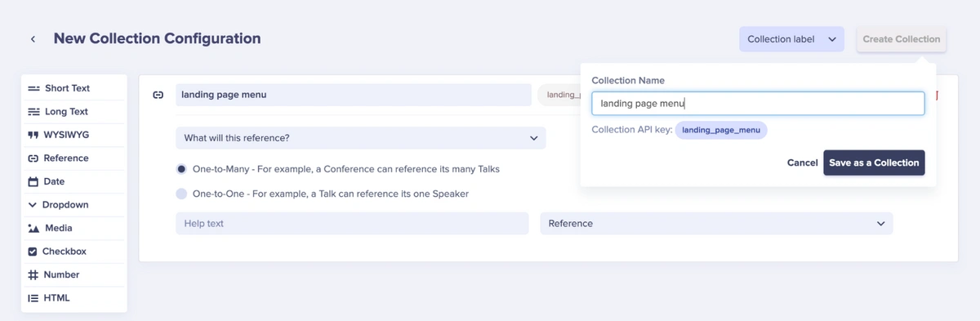Click the landing_page_menu API key badge
The height and width of the screenshot is (321, 980).
click(x=721, y=130)
